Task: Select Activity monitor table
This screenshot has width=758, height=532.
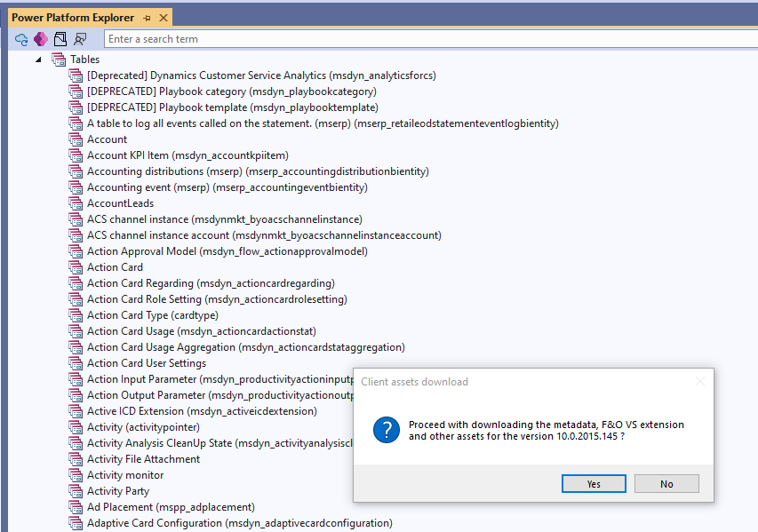Action: (x=125, y=475)
